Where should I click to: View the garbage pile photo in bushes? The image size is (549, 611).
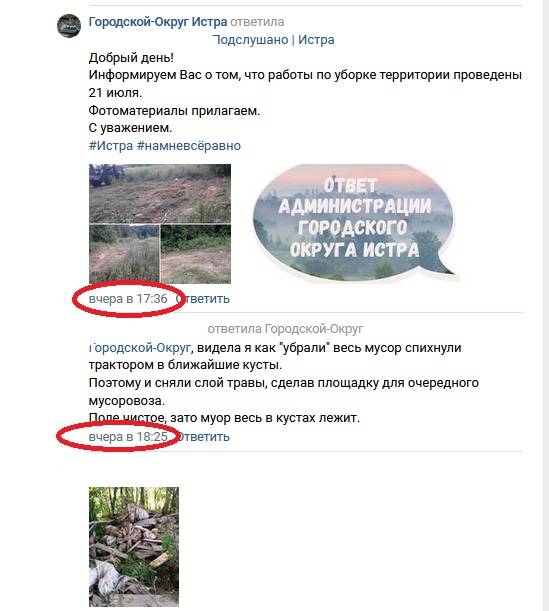click(134, 547)
